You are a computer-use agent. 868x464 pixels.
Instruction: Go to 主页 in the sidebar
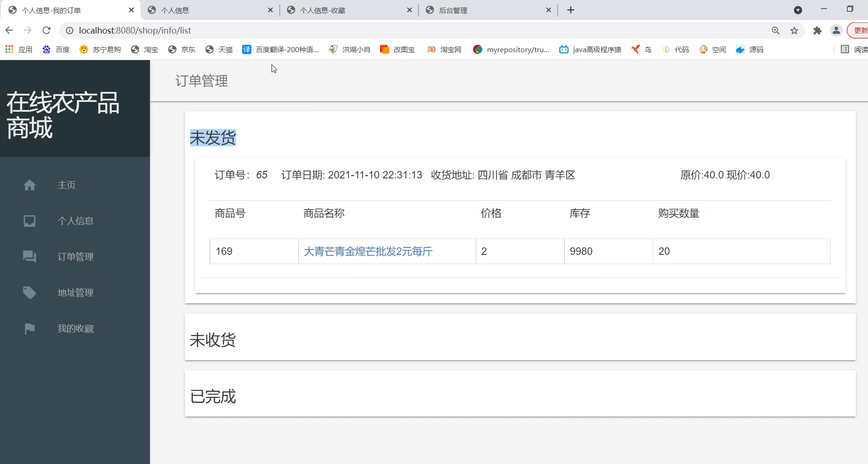[67, 185]
